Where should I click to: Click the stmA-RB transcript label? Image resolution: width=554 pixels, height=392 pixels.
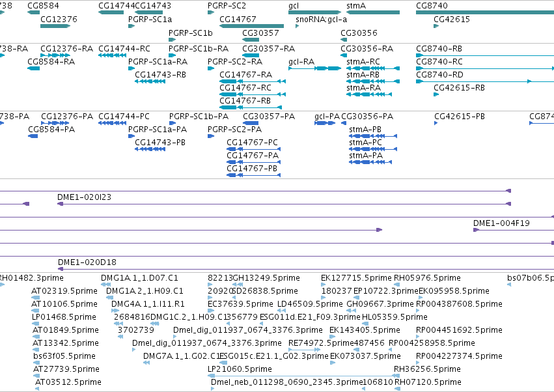tap(363, 75)
